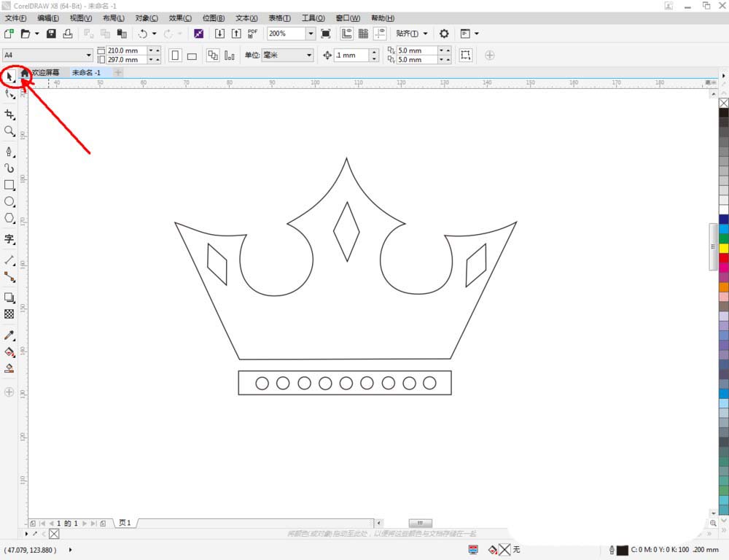Open the 文件(F) File menu
Image resolution: width=729 pixels, height=560 pixels.
pyautogui.click(x=16, y=18)
